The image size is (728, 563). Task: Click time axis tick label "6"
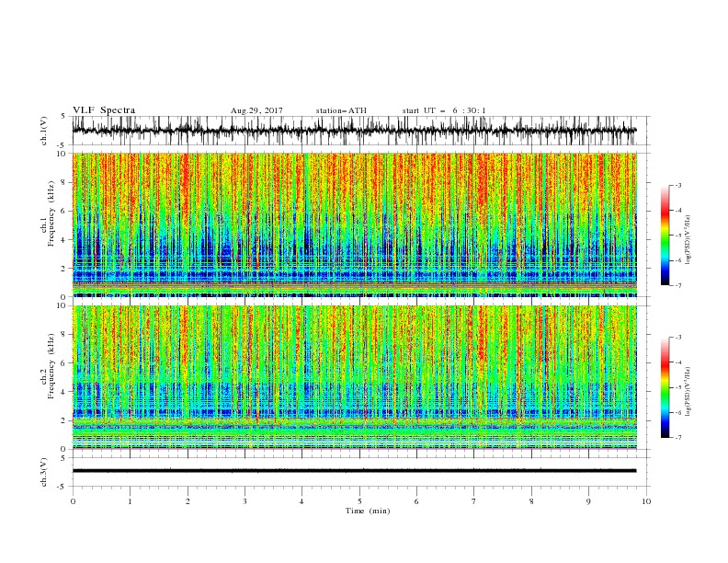[x=416, y=501]
